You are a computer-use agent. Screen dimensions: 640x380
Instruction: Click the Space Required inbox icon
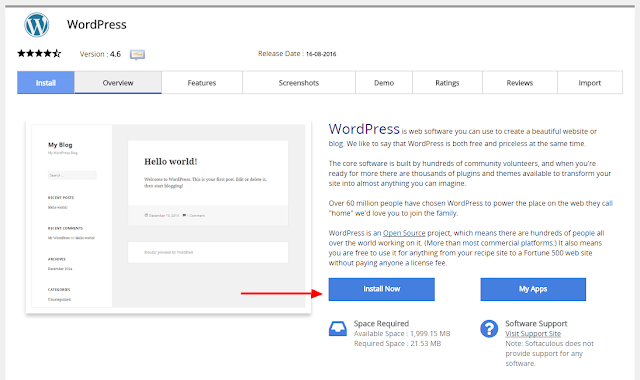click(x=338, y=329)
